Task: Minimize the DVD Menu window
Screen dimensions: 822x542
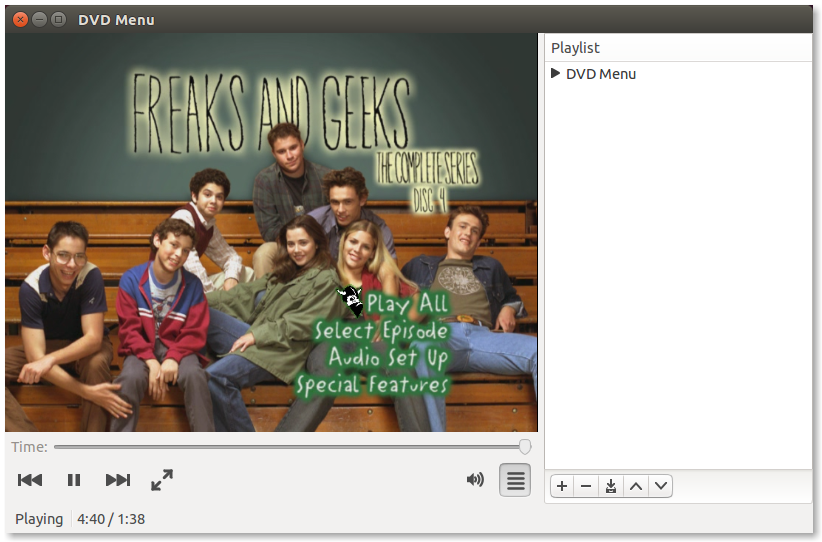Action: [x=39, y=19]
